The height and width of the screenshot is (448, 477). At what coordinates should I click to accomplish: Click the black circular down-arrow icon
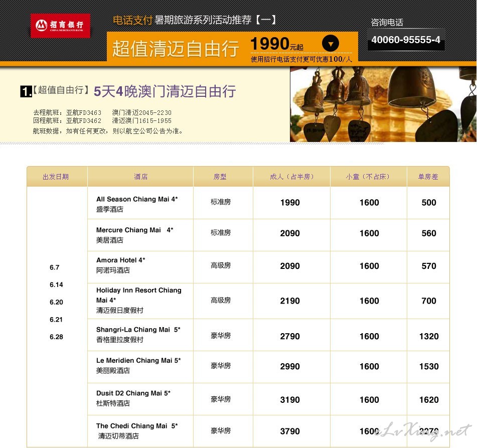(331, 43)
